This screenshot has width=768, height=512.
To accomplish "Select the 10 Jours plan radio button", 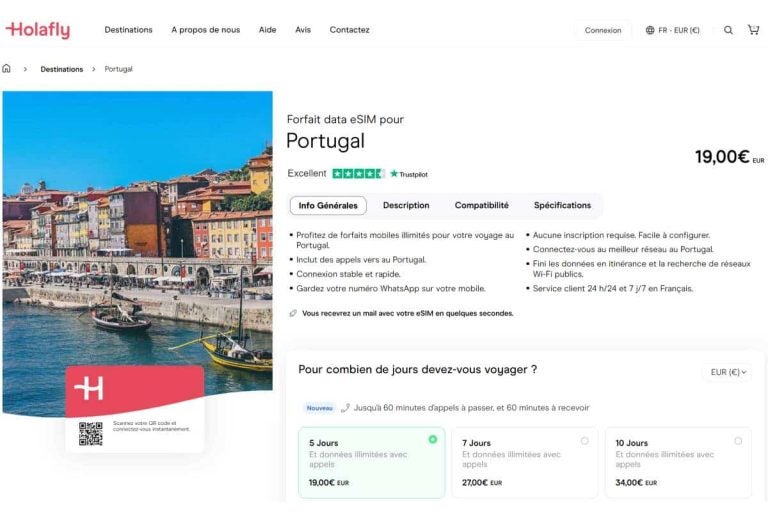I will 738,441.
